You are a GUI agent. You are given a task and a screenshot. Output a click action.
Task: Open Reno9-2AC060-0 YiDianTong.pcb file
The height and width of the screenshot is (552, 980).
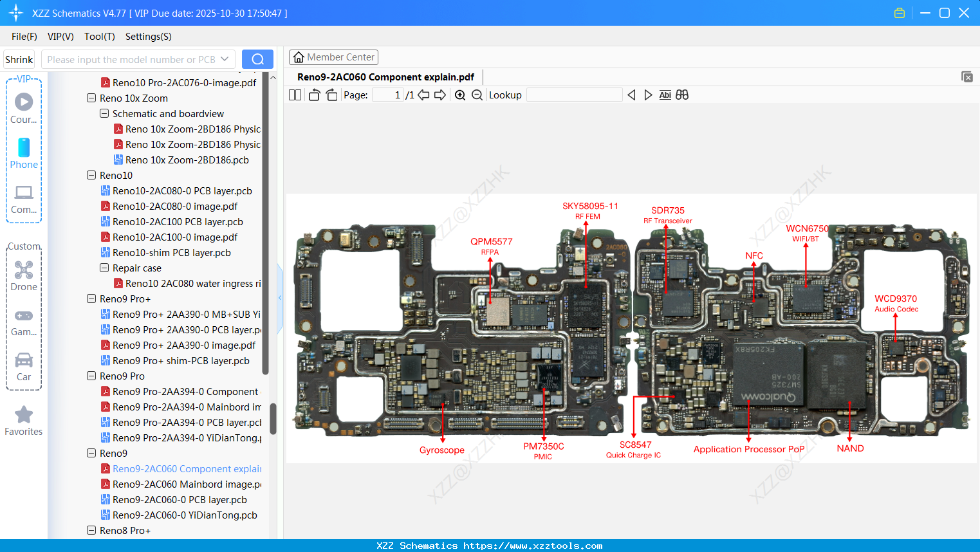179,515
